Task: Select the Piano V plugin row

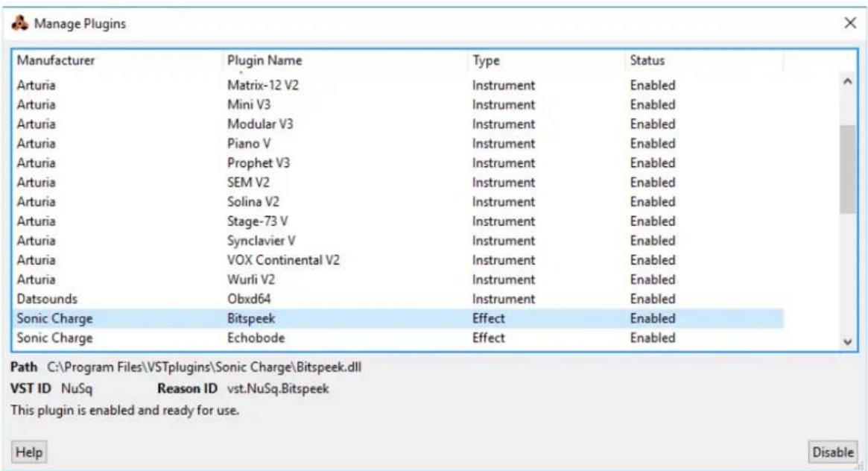Action: (x=397, y=143)
